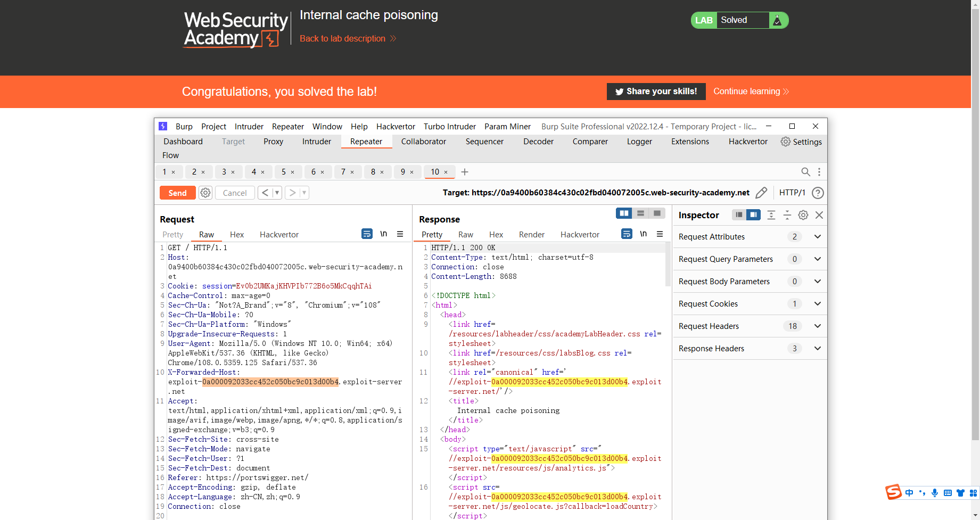The width and height of the screenshot is (980, 520).
Task: Click Share your skills button
Action: 656,92
